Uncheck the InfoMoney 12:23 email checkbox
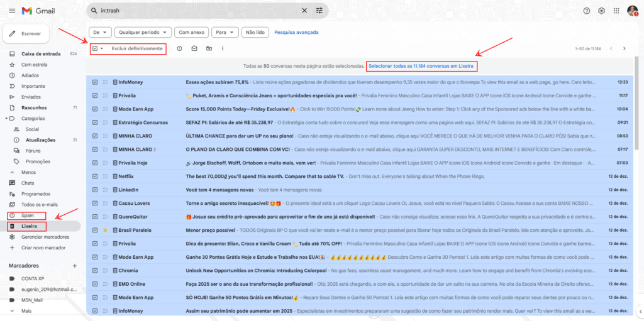644x321 pixels. pyautogui.click(x=95, y=82)
